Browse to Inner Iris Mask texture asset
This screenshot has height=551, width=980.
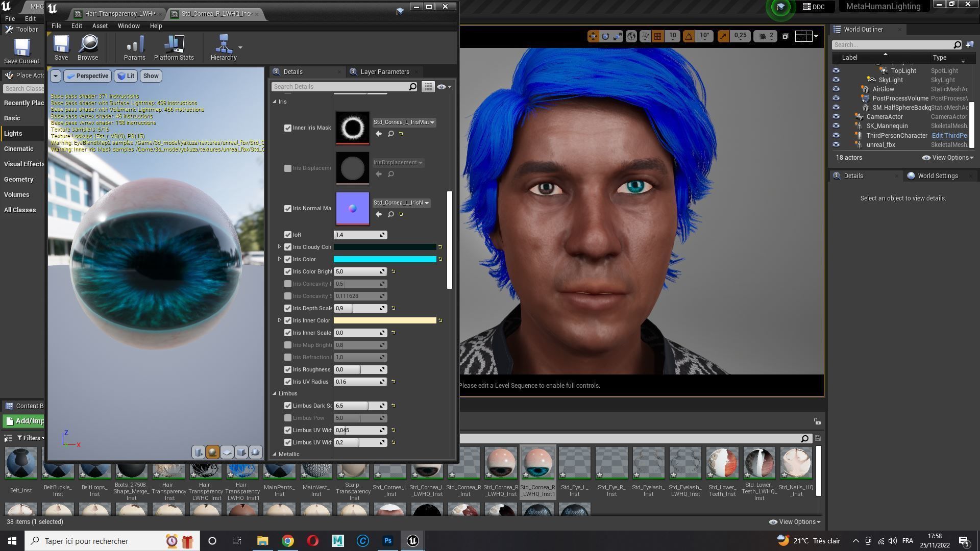click(390, 134)
